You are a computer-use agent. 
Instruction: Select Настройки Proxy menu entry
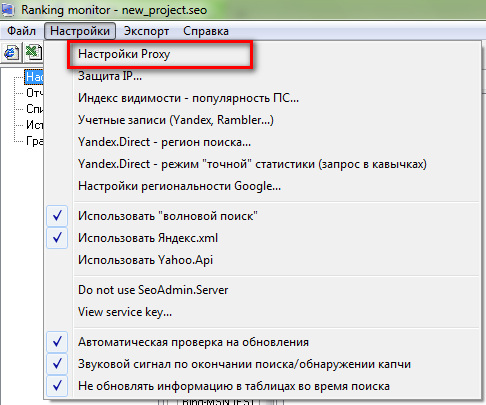click(x=263, y=54)
